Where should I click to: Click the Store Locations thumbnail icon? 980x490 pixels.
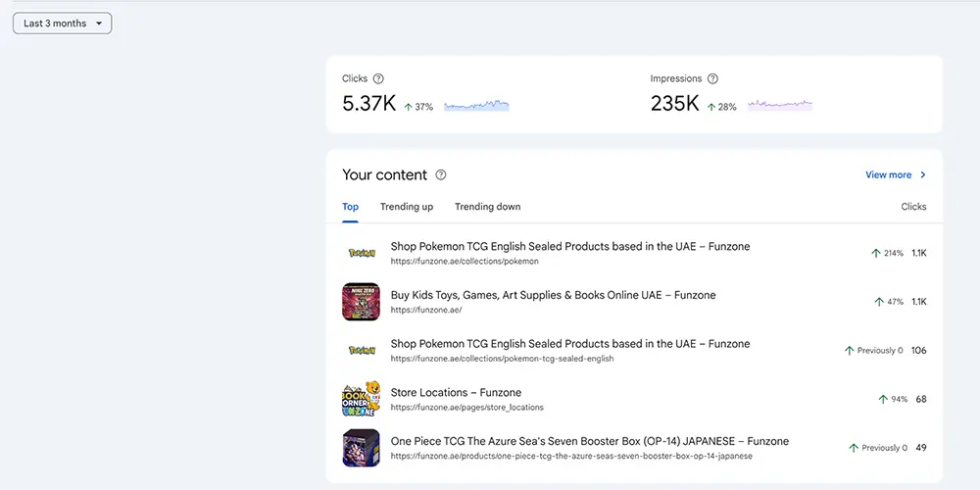(361, 399)
